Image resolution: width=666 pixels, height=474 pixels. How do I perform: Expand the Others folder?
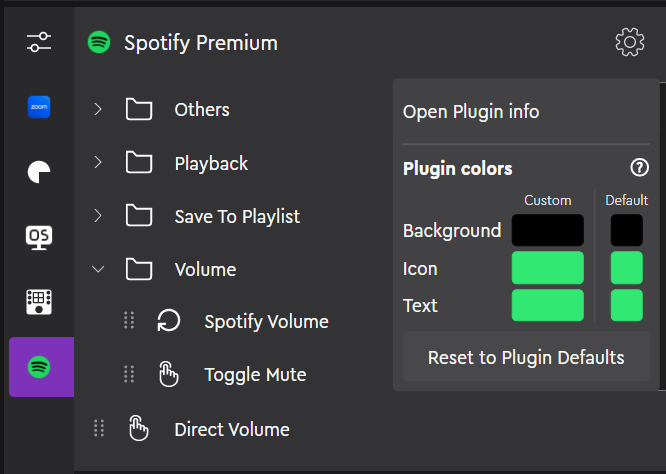98,109
